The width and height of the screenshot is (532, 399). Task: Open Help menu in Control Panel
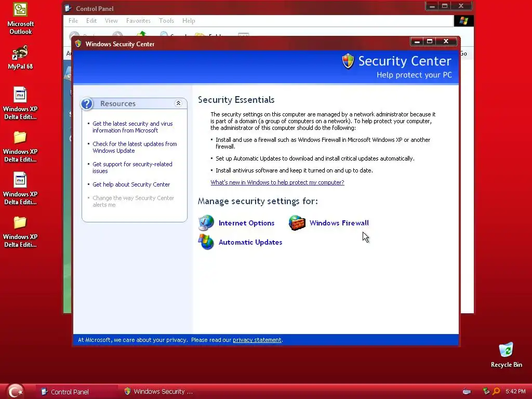tap(189, 21)
